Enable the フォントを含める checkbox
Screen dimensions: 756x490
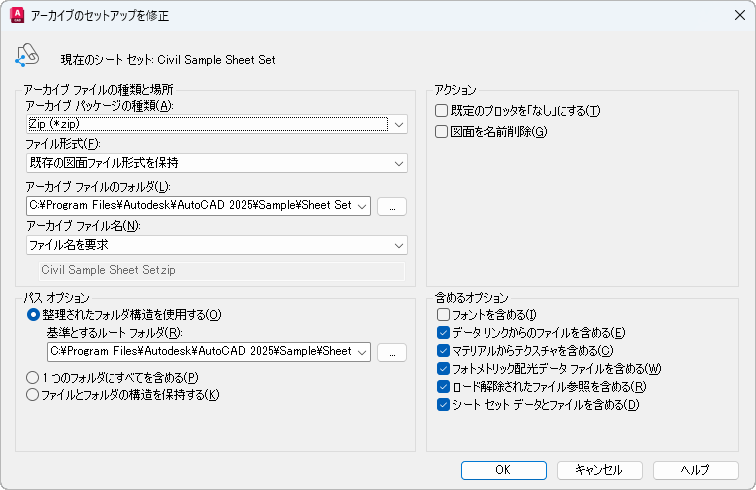(x=443, y=315)
